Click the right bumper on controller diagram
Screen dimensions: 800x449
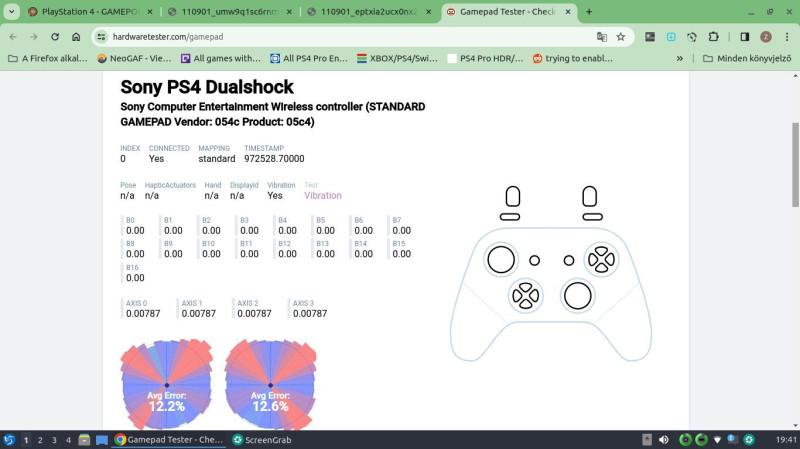[592, 217]
